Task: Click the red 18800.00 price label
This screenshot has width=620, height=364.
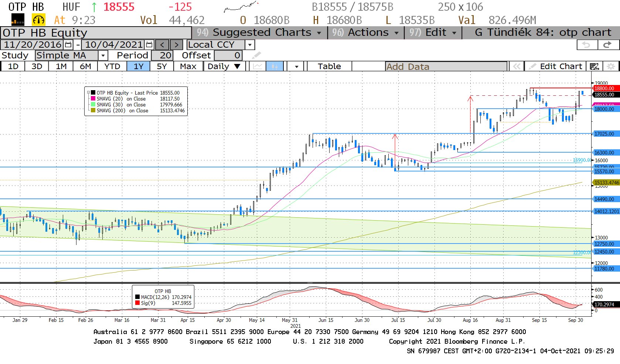Action: 606,88
